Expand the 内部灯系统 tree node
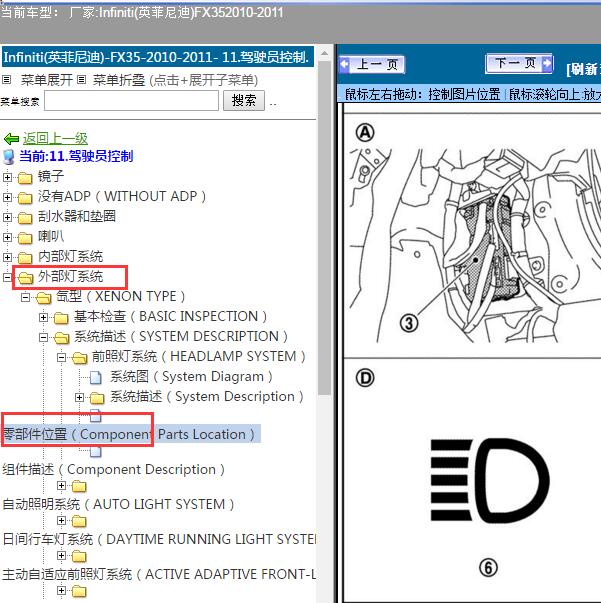The width and height of the screenshot is (601, 603). coord(7,257)
